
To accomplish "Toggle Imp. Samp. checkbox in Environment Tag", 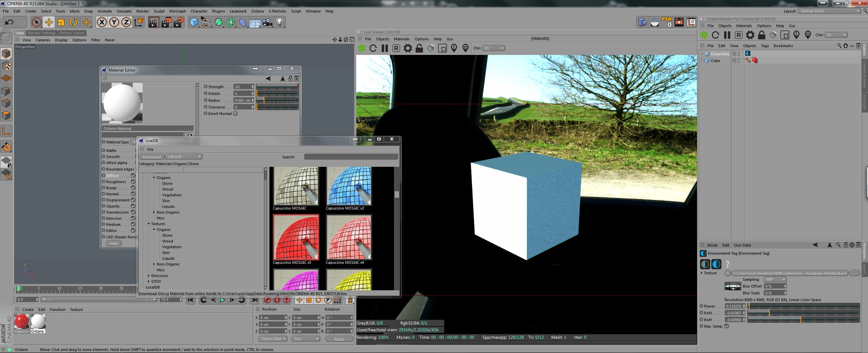I will [x=727, y=326].
